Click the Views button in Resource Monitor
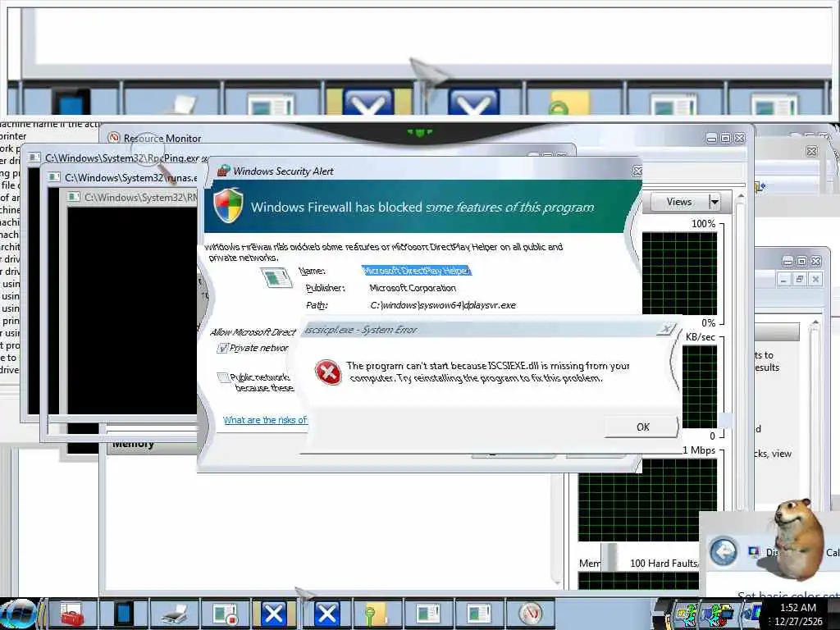Image resolution: width=840 pixels, height=630 pixels. [x=678, y=202]
